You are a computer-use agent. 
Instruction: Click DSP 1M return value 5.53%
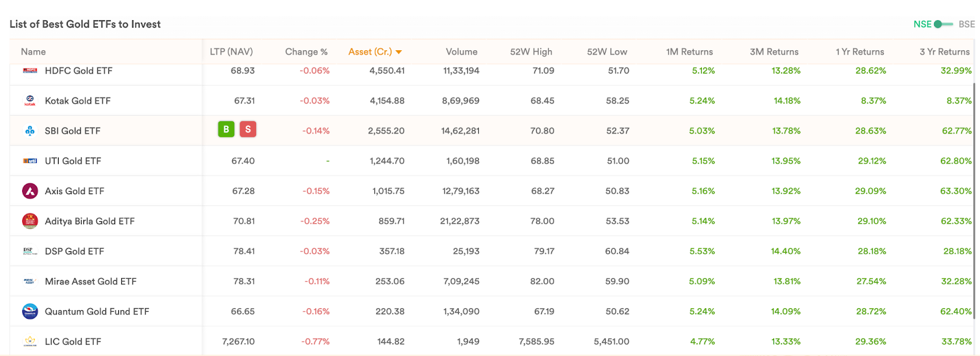pos(702,251)
